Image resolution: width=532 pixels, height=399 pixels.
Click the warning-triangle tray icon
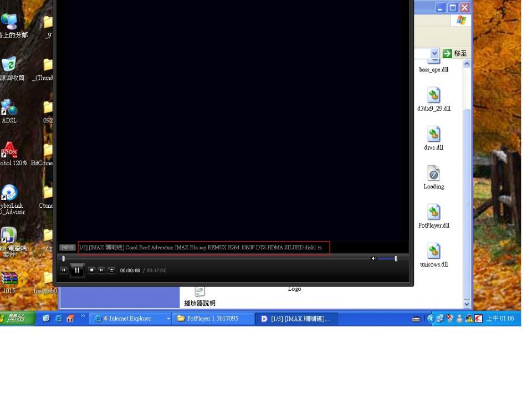pos(469,319)
